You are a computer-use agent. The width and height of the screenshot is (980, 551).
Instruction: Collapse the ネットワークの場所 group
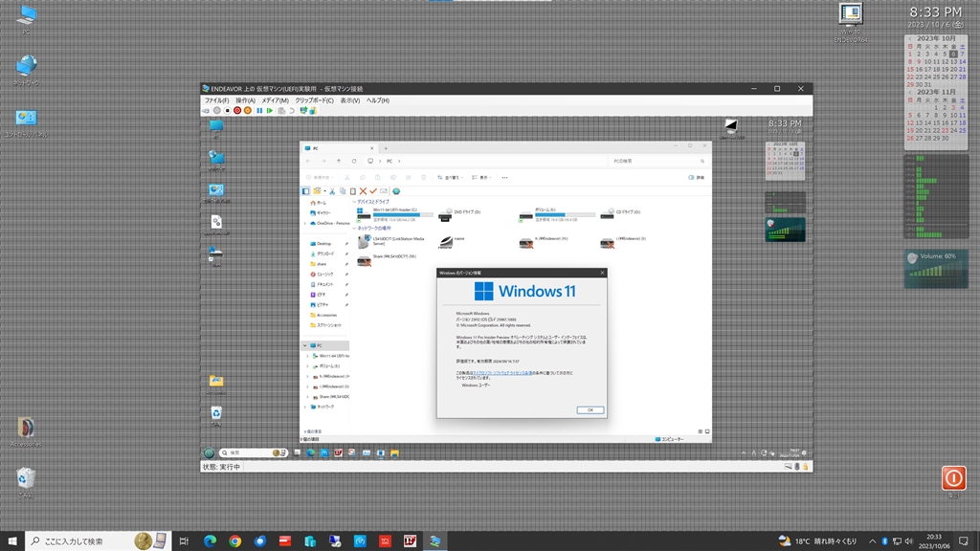coord(354,228)
